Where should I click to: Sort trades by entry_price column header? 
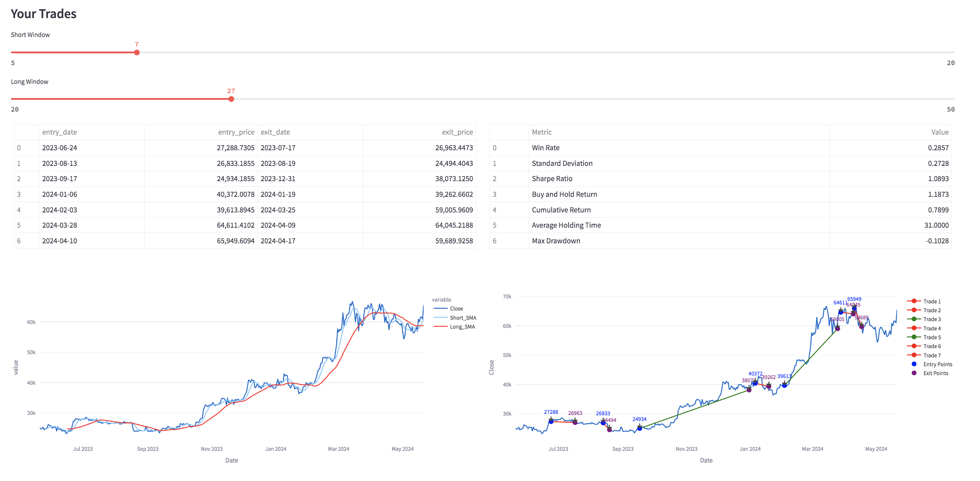[x=201, y=132]
